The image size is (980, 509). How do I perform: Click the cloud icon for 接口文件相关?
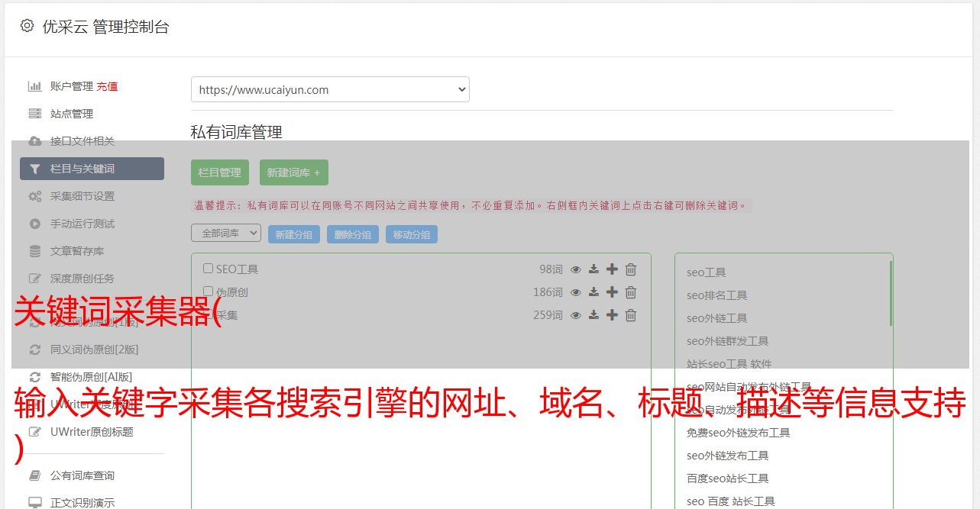coord(34,141)
